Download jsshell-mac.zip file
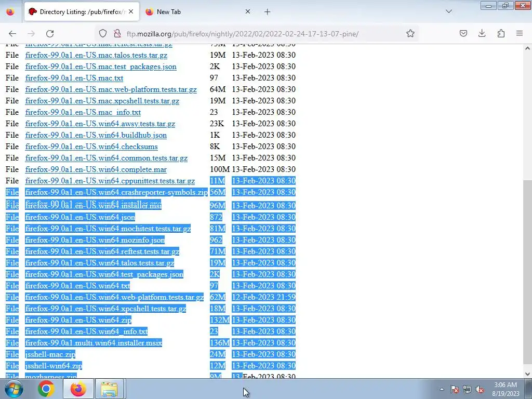Viewport: 532px width, 399px height. (50, 354)
